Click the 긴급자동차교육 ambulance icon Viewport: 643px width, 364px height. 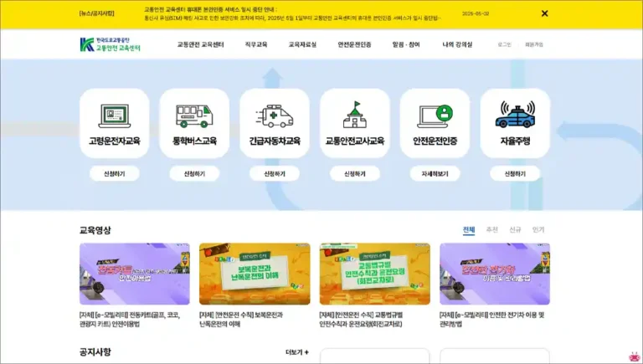(275, 116)
